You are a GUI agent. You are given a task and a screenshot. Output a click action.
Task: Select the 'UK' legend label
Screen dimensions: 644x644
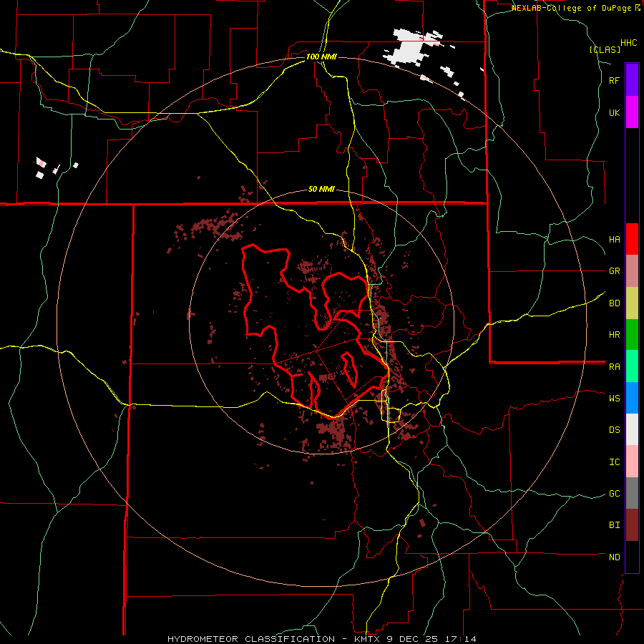pos(614,112)
